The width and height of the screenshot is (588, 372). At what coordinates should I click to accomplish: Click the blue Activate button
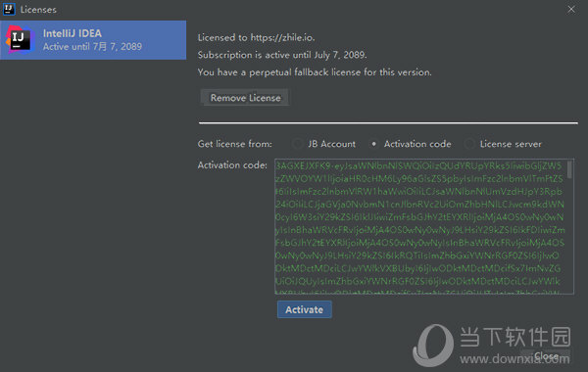pyautogui.click(x=305, y=309)
